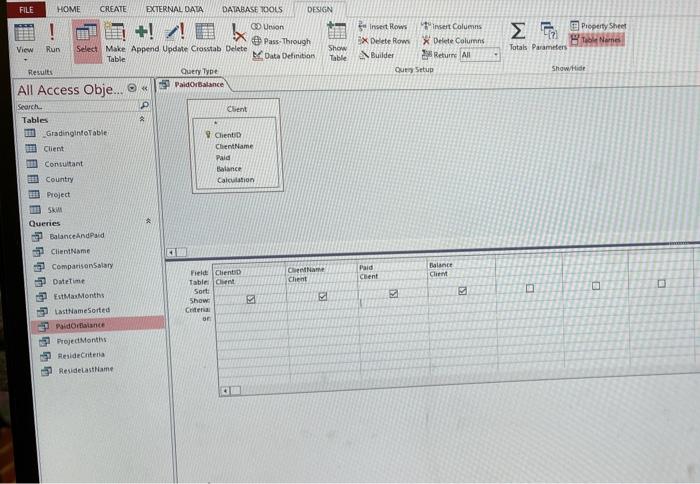Image resolution: width=700 pixels, height=484 pixels.
Task: Click the navigation pane Search field
Action: (77, 107)
